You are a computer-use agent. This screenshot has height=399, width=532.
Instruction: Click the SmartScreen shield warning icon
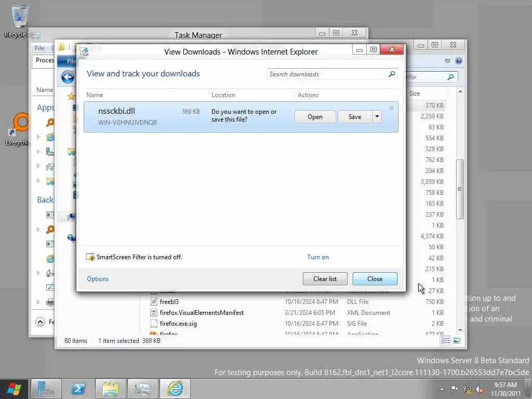pyautogui.click(x=90, y=257)
